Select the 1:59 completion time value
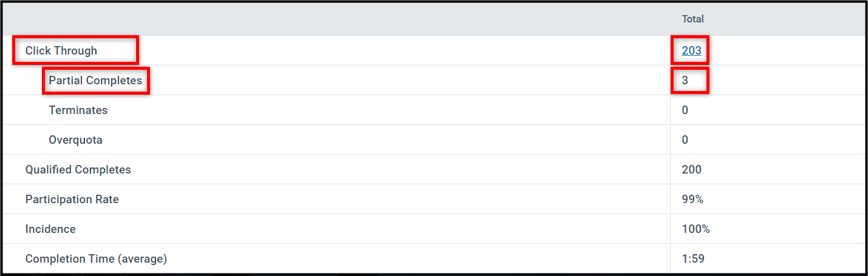Screen dimensions: 868x276 [x=693, y=259]
